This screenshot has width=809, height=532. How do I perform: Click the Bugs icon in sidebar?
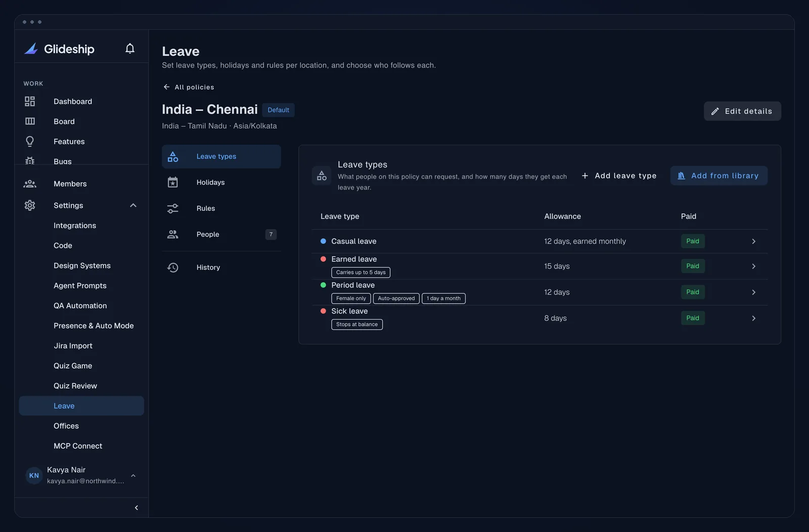(x=30, y=160)
